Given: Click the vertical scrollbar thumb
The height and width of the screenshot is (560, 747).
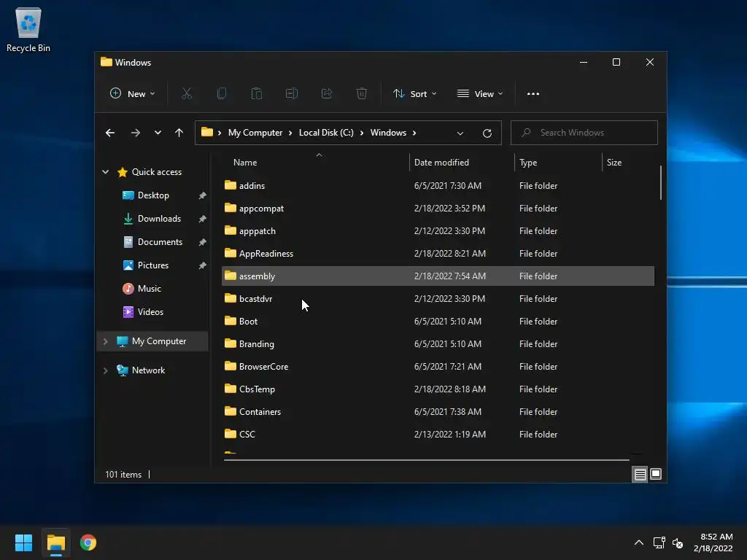Looking at the screenshot, I should pyautogui.click(x=660, y=182).
